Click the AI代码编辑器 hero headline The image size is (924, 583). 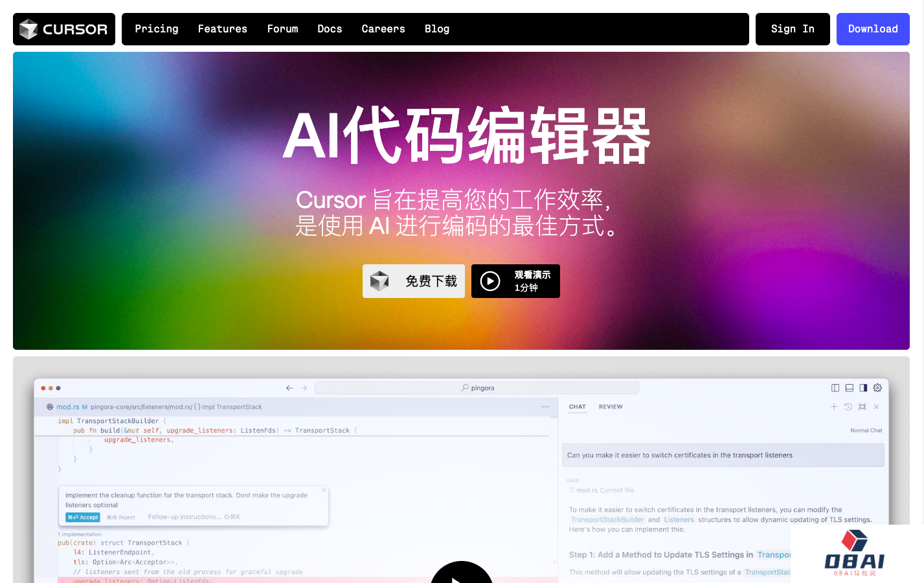[x=467, y=136]
